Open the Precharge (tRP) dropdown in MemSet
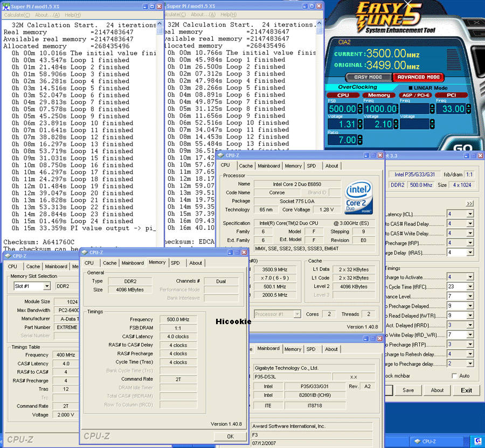This screenshot has width=485, height=448. pyautogui.click(x=470, y=243)
